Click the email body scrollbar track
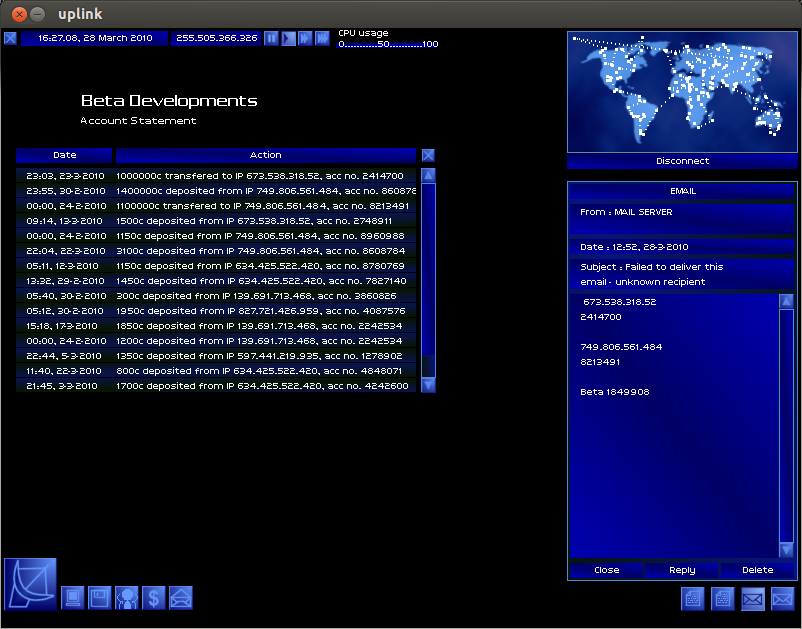 (786, 425)
